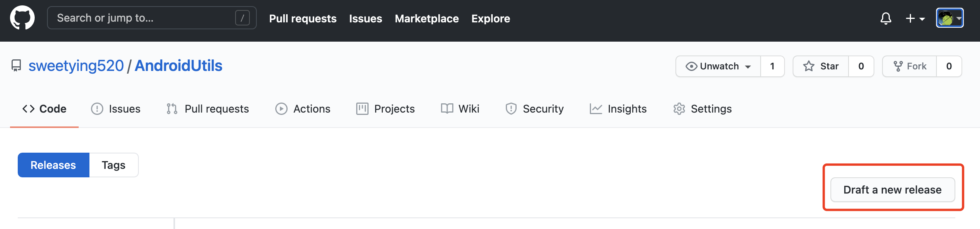Open the Insights tab
This screenshot has height=229, width=980.
coord(618,109)
